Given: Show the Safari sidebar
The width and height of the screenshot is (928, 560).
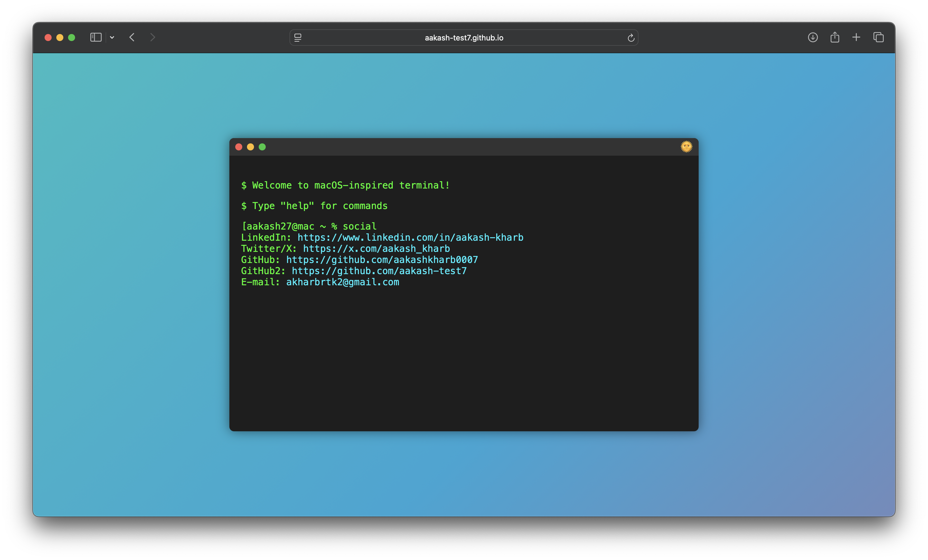Looking at the screenshot, I should 96,37.
